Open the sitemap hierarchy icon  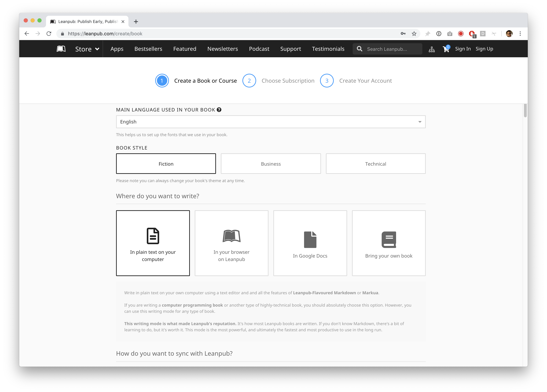(x=432, y=49)
